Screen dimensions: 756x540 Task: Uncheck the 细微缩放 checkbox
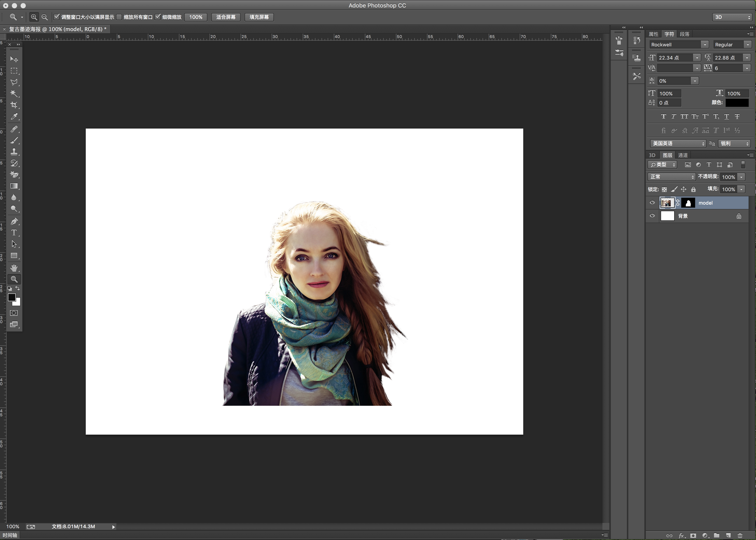[x=158, y=17]
